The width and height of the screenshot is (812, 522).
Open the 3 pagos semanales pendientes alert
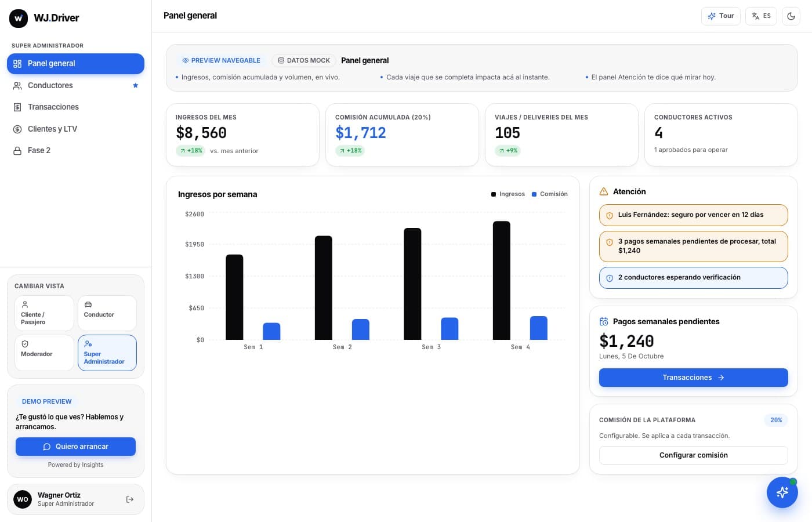694,246
